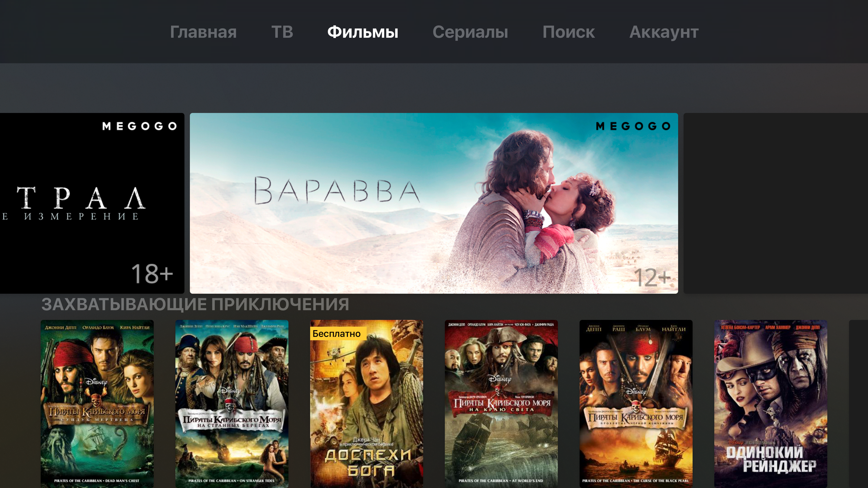868x488 pixels.
Task: Open the At World's End movie poster
Action: pos(501,404)
